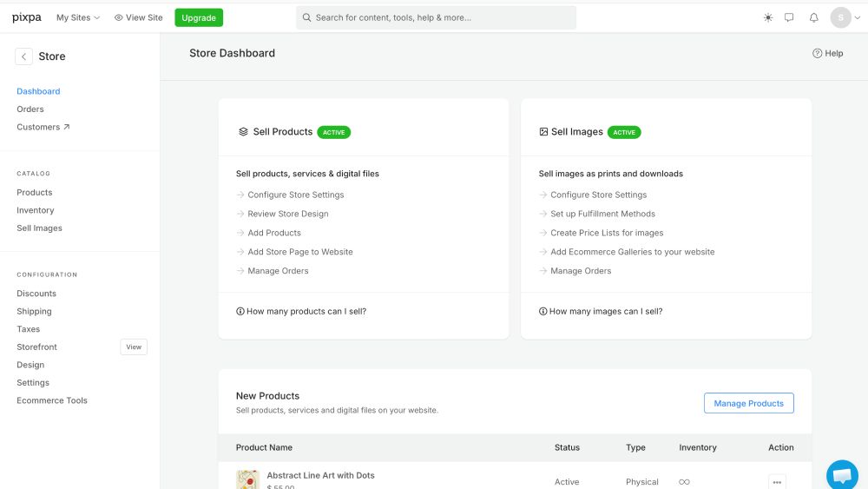This screenshot has width=868, height=489.
Task: Open Configure Store Settings under Sell Products
Action: tap(296, 195)
